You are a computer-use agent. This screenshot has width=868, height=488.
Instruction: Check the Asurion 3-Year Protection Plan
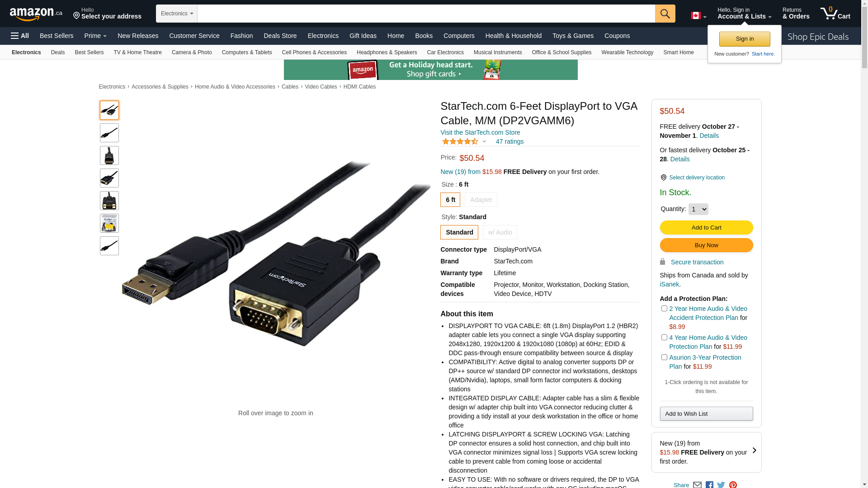click(664, 357)
